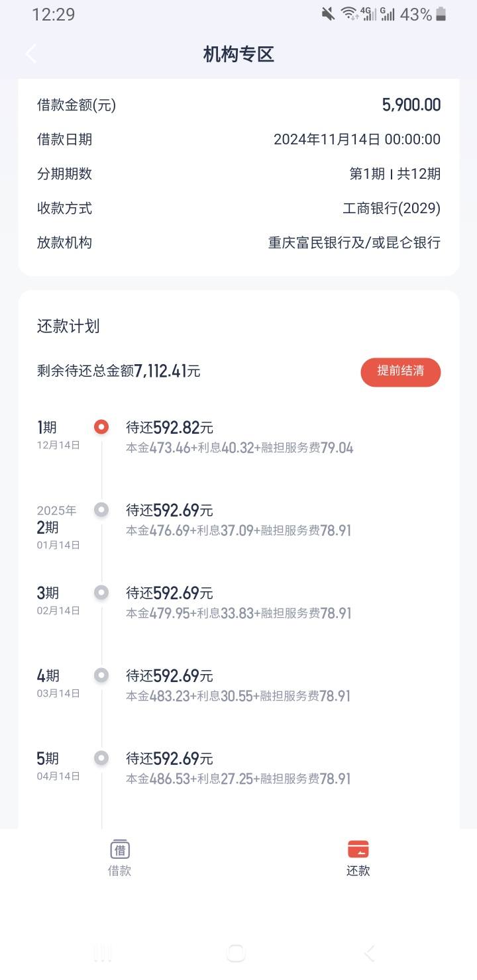The height and width of the screenshot is (980, 477).
Task: Select the period 3 timeline dot
Action: point(101,593)
